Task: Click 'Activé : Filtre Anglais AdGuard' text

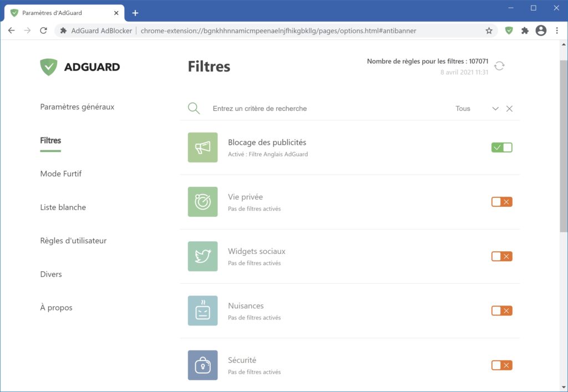Action: [268, 154]
